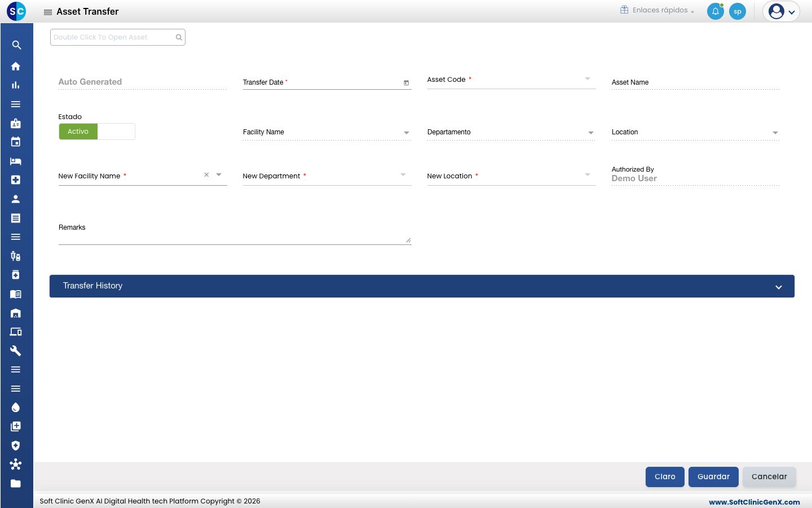Open the calendar icon in sidebar
This screenshot has width=812, height=508.
coord(16,142)
